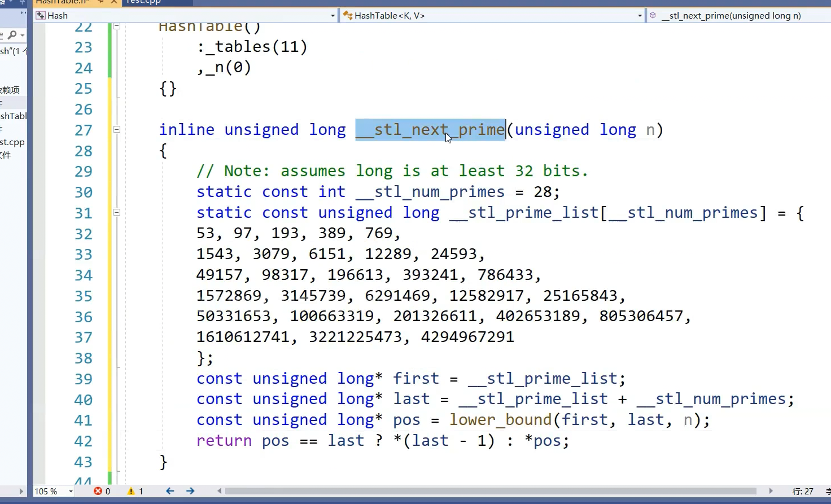Click the editor horizontal scrollbar thumb
The width and height of the screenshot is (831, 504).
click(491, 491)
